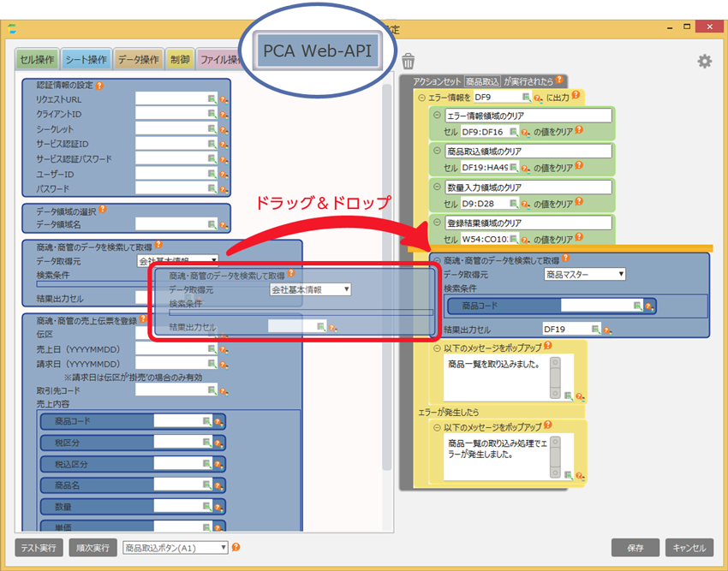Click the cell picker icon in D9:D28 field
The image size is (728, 571).
(x=514, y=204)
